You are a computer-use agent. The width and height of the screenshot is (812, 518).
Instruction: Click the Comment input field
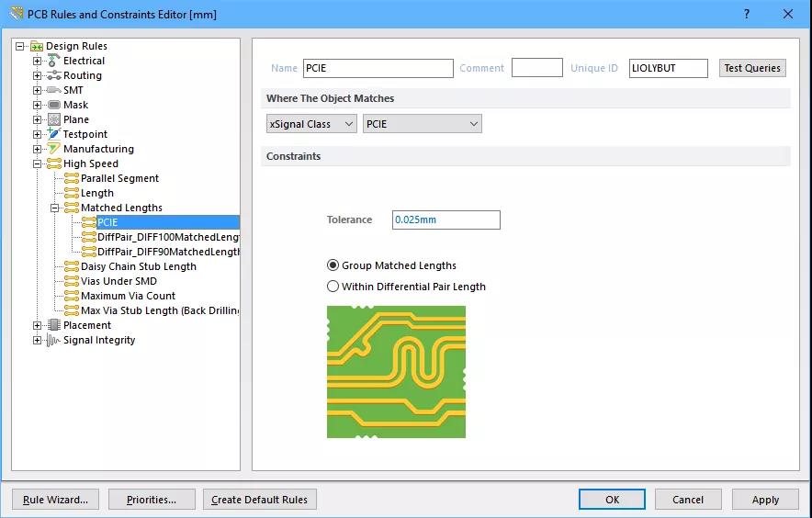[537, 68]
